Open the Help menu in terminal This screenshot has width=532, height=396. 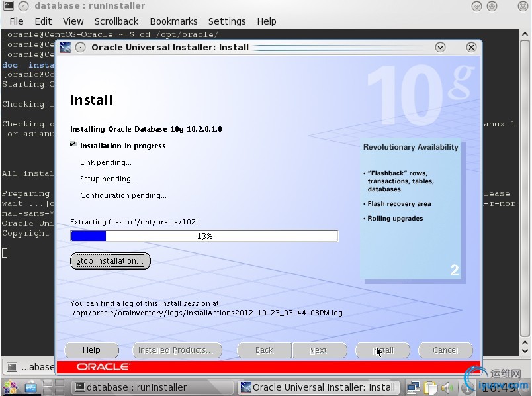tap(267, 21)
